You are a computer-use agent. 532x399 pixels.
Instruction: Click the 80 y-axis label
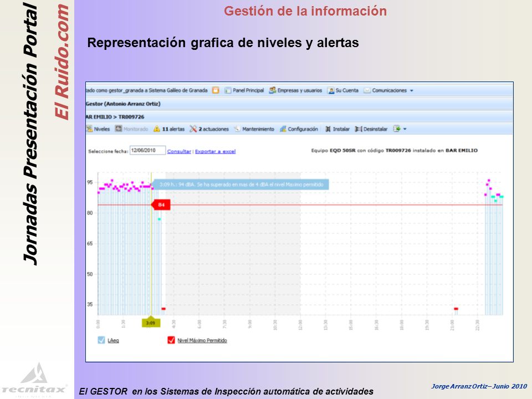(90, 213)
